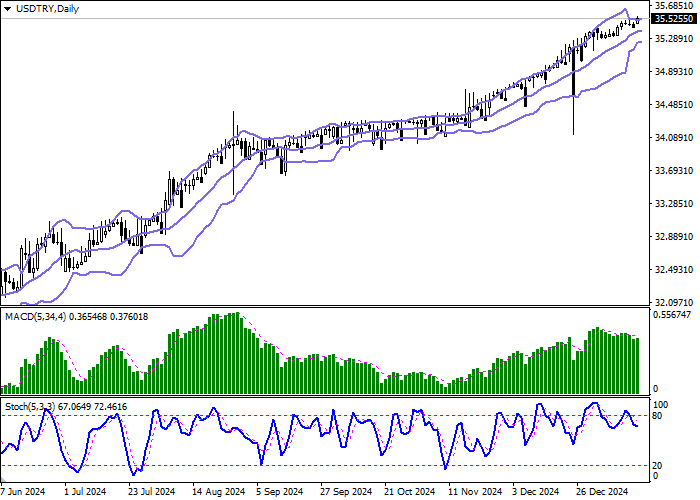Click the Stochastic 20 level label

click(x=658, y=465)
